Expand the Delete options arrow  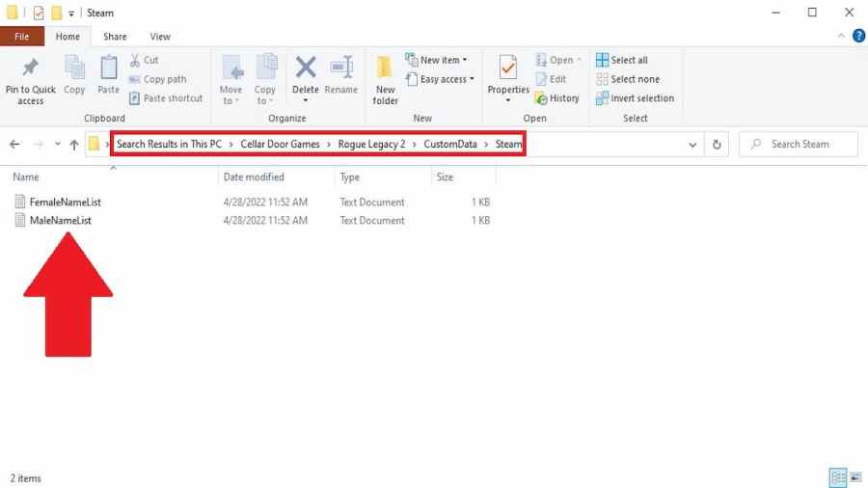pyautogui.click(x=306, y=100)
